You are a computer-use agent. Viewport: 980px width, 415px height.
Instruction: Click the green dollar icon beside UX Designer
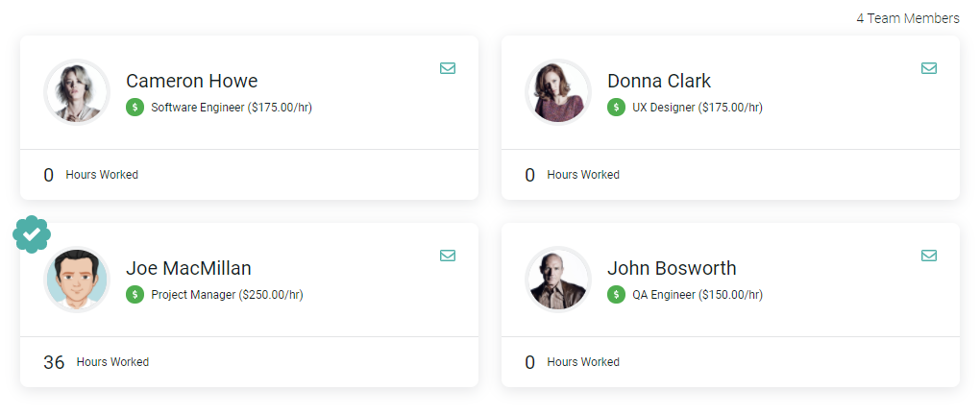coord(616,108)
